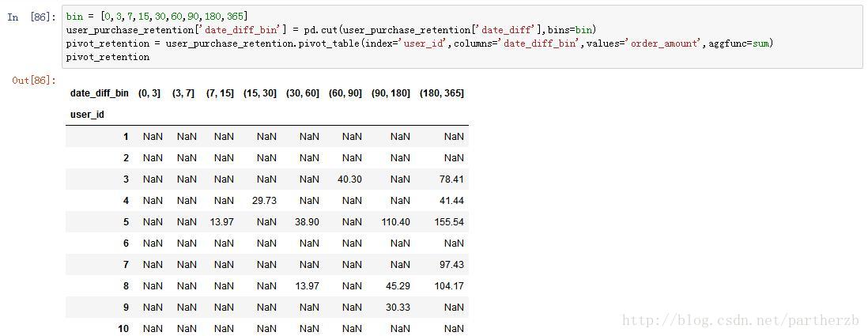Image resolution: width=868 pixels, height=336 pixels.
Task: Select row index 4
Action: 126,201
